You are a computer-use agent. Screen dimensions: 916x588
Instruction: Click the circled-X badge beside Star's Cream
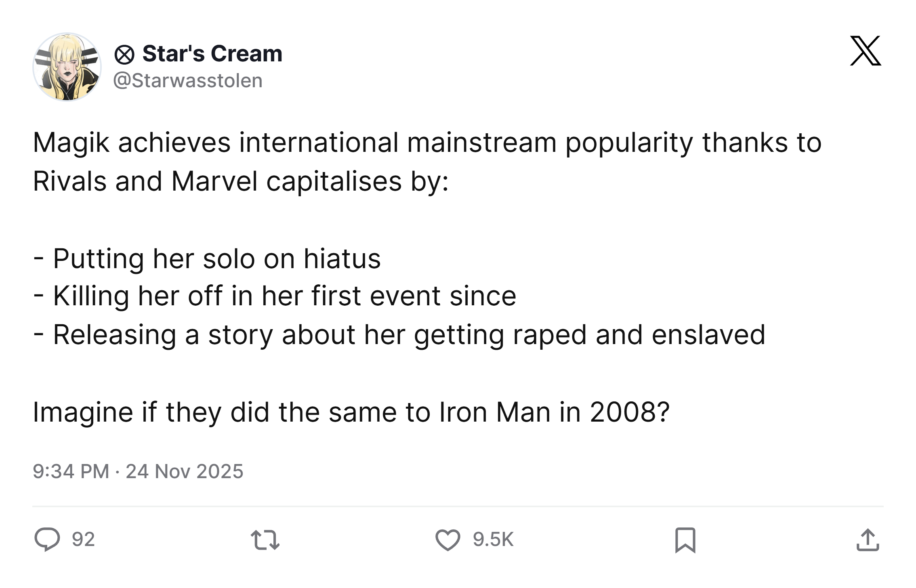(124, 55)
